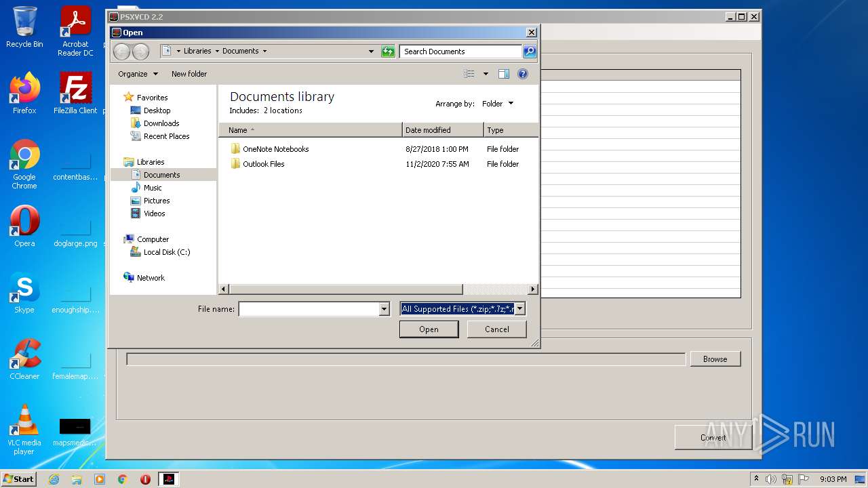The image size is (868, 488).
Task: Select the Pictures library
Action: click(157, 201)
